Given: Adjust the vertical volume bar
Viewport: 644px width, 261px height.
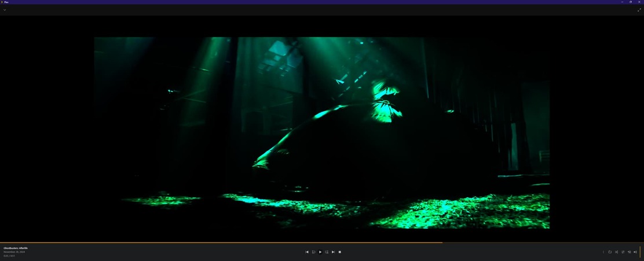Looking at the screenshot, I should (x=640, y=252).
